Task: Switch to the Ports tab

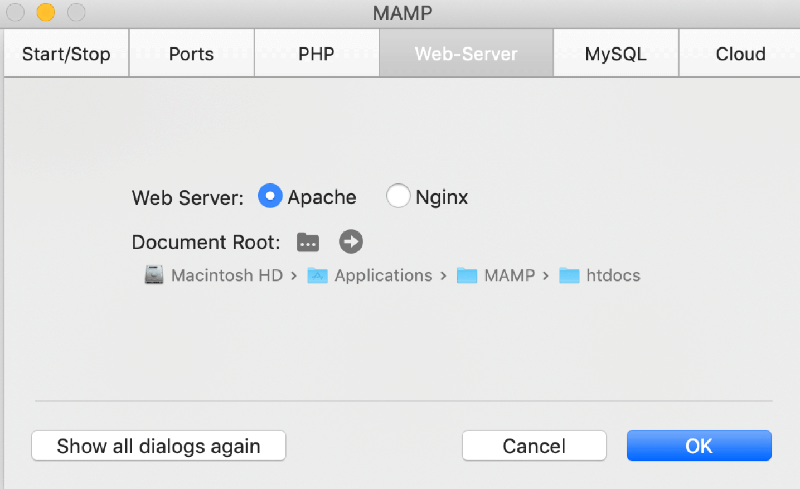Action: coord(191,53)
